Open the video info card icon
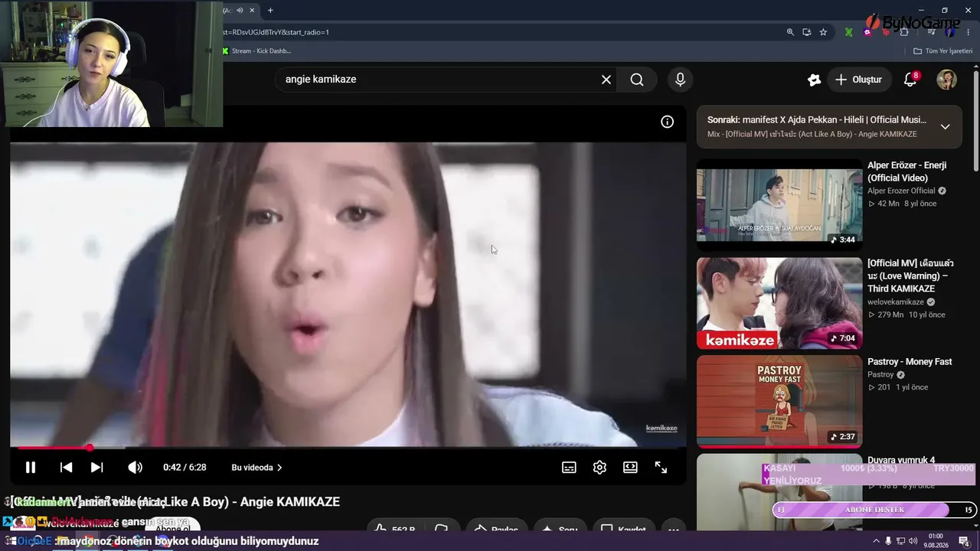 667,122
